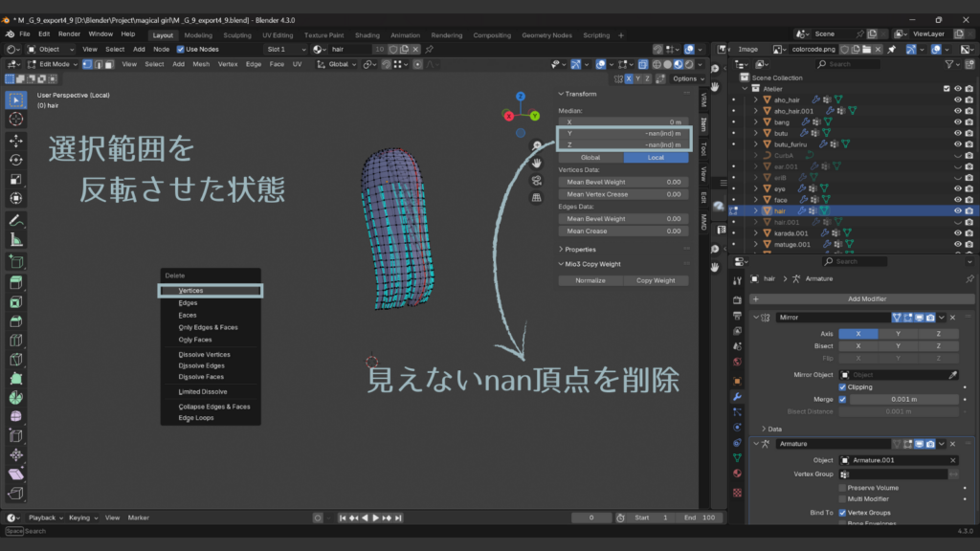Click the pan view hand gizmo
Viewport: 980px width, 551px height.
(537, 163)
